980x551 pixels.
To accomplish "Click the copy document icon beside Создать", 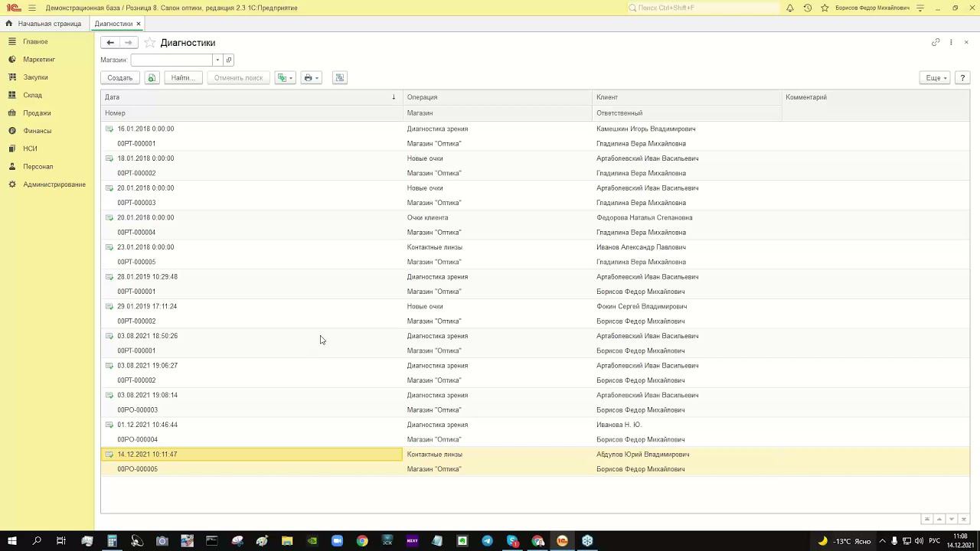I will (x=152, y=78).
